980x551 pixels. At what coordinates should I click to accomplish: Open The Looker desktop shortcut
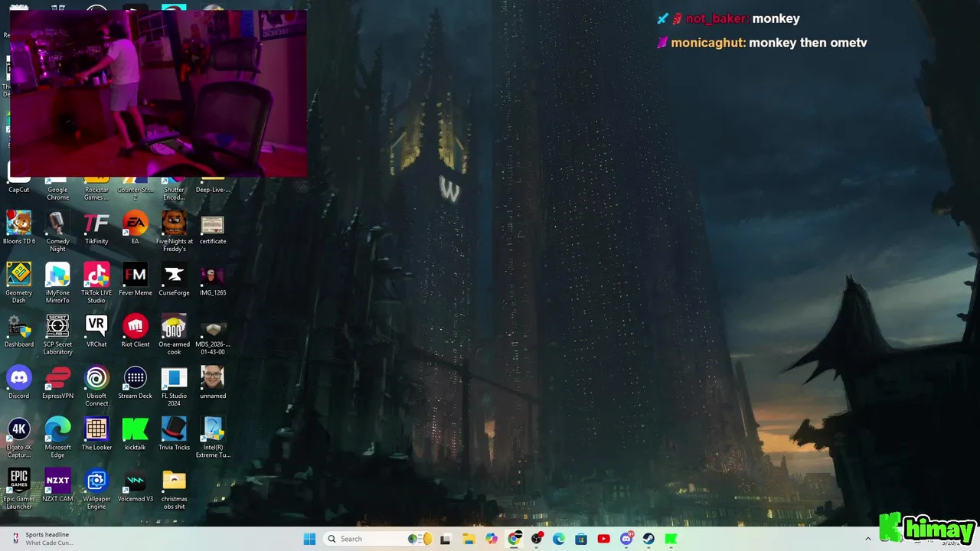[96, 434]
